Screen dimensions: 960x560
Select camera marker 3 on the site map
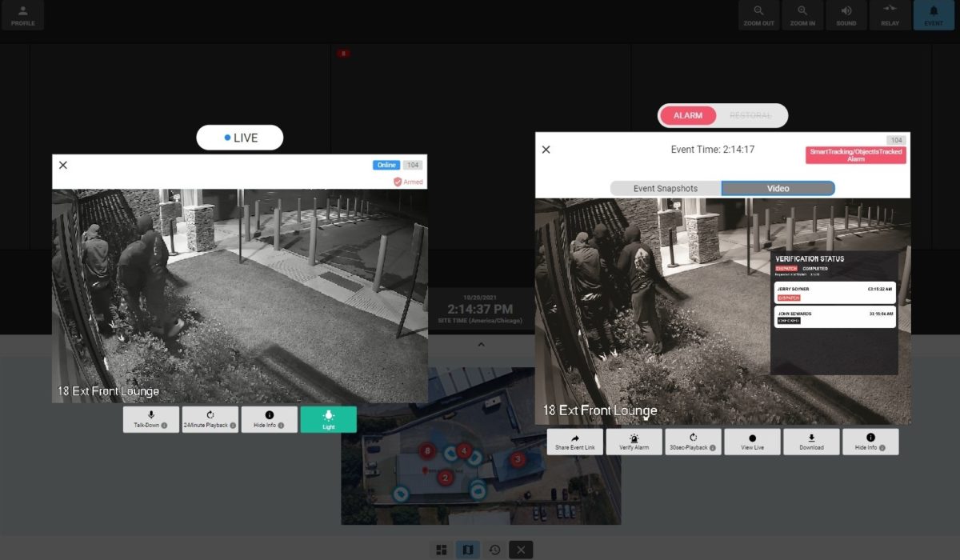518,458
